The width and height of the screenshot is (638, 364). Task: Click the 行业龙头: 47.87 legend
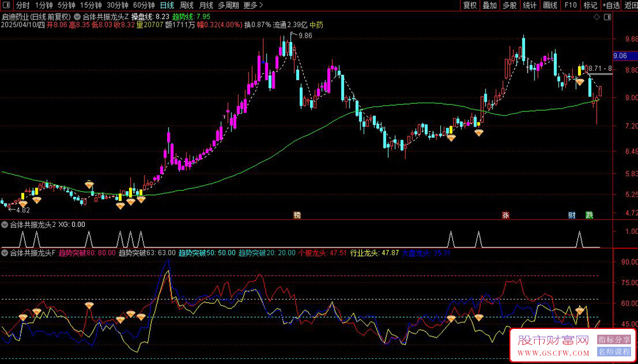point(375,252)
